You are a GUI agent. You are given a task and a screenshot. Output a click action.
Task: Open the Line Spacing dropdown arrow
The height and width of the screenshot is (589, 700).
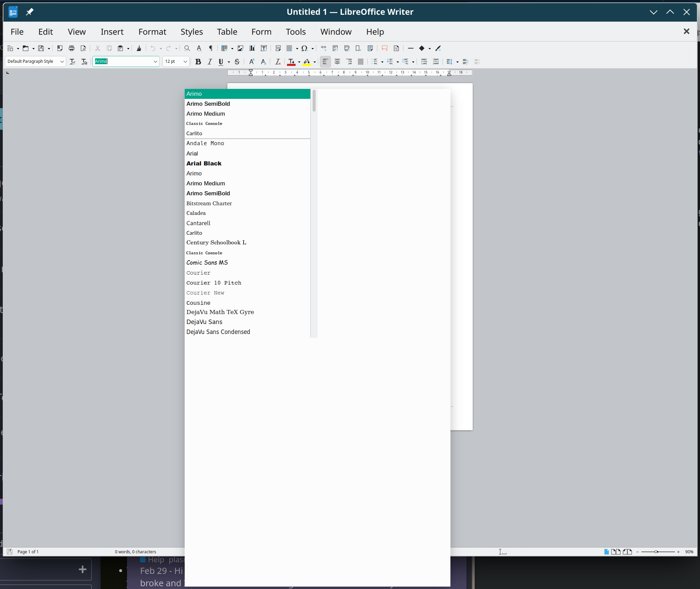click(x=457, y=62)
